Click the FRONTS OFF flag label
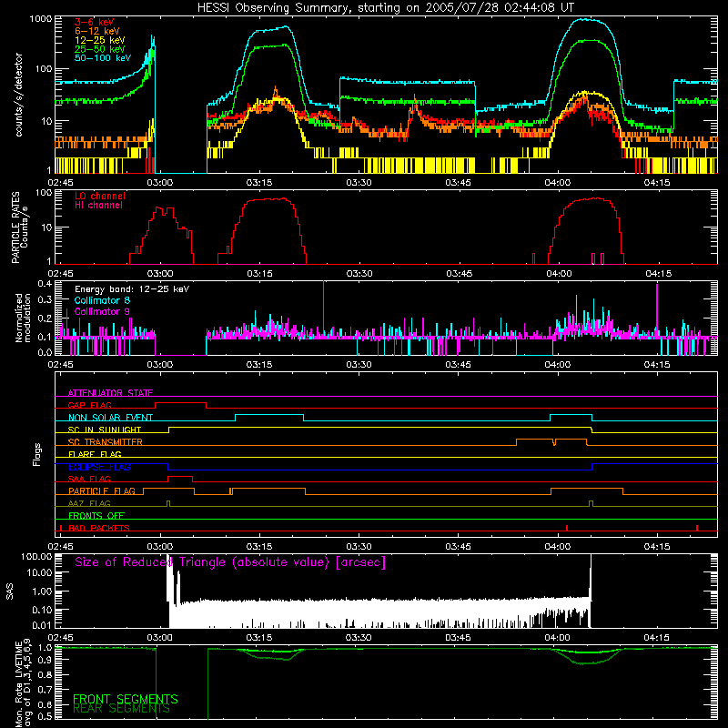Image resolution: width=728 pixels, height=728 pixels. [x=96, y=516]
